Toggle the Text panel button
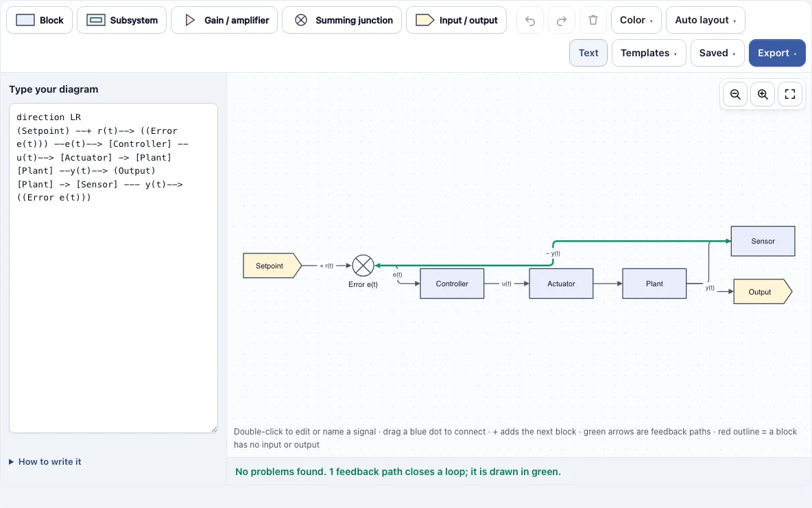The height and width of the screenshot is (508, 812). (x=588, y=53)
